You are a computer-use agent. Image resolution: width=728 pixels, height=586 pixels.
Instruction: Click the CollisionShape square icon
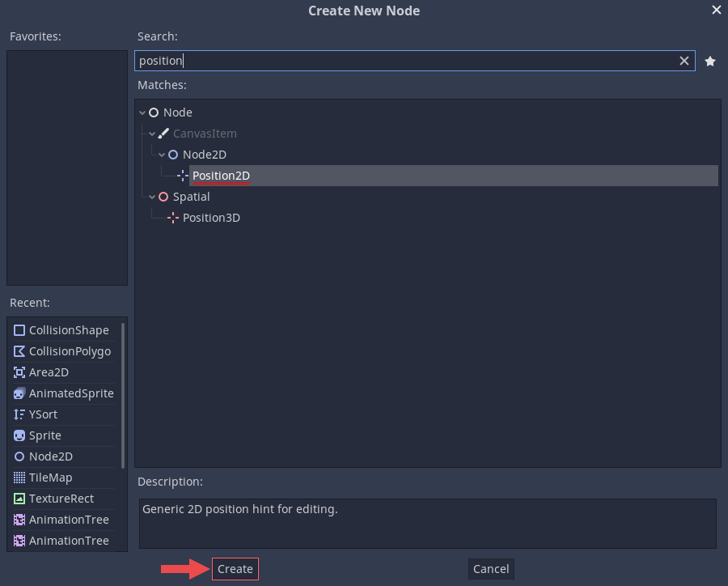click(x=19, y=330)
